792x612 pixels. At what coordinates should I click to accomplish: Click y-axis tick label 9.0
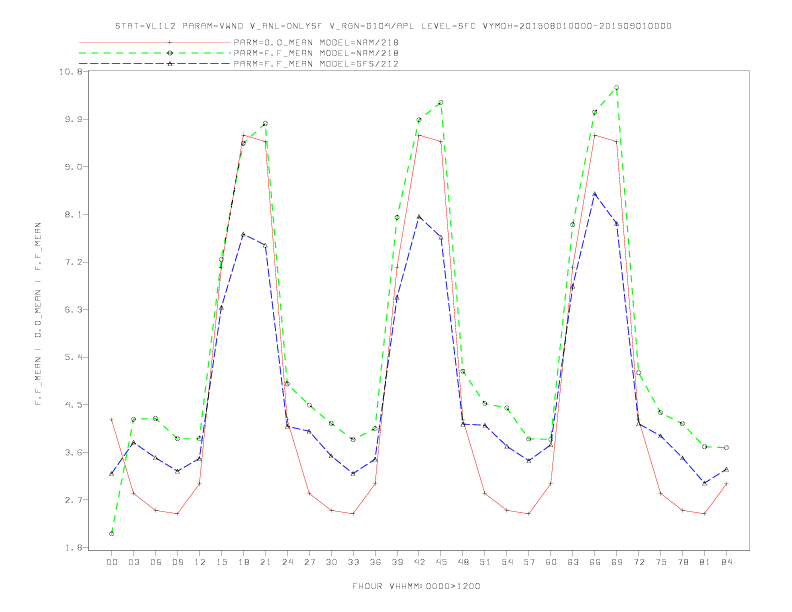point(73,167)
